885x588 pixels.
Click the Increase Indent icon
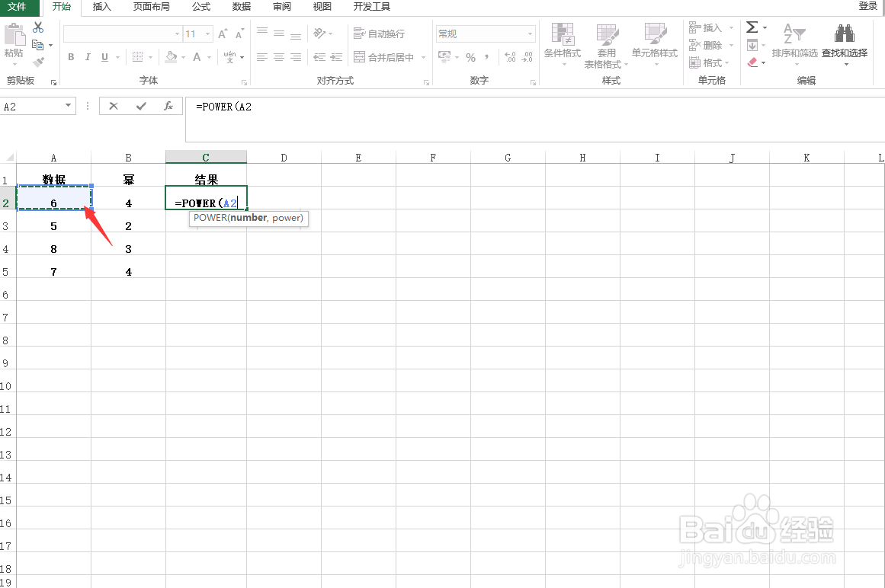tap(336, 57)
